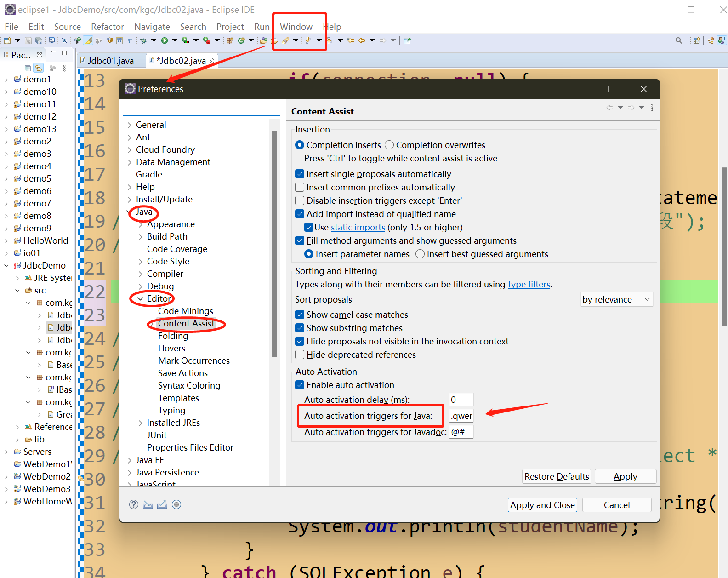728x578 pixels.
Task: Select Templates in the Editor preferences tree
Action: pos(178,398)
